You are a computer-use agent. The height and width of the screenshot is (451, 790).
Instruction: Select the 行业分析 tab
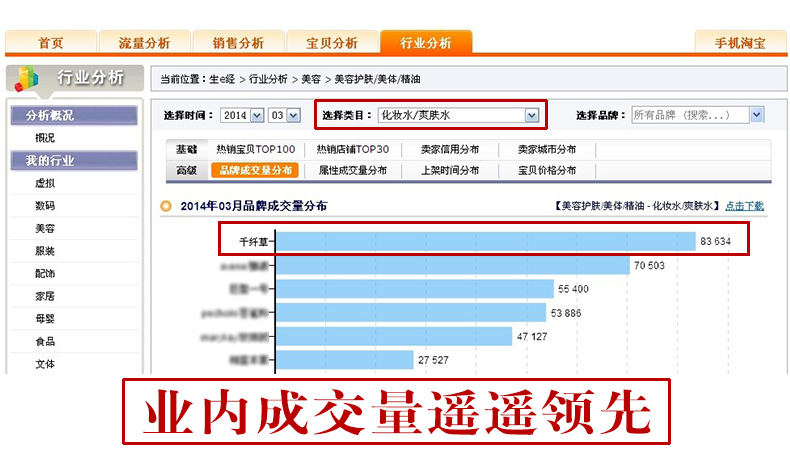point(426,42)
